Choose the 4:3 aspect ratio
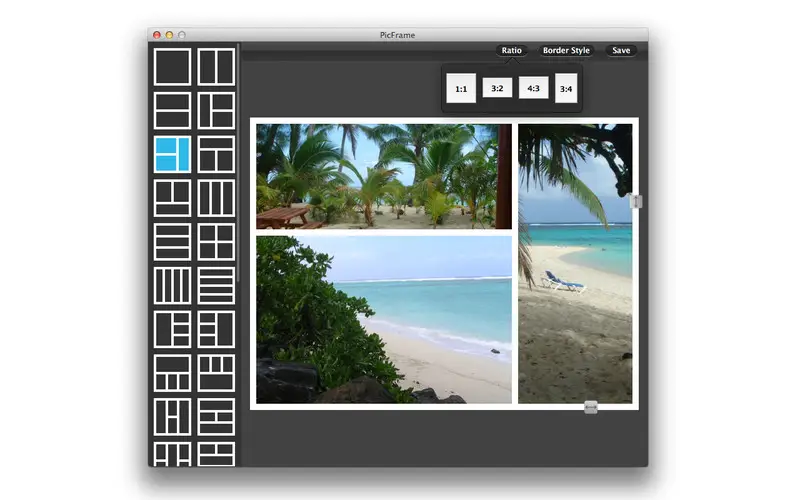800x500 pixels. [x=533, y=88]
